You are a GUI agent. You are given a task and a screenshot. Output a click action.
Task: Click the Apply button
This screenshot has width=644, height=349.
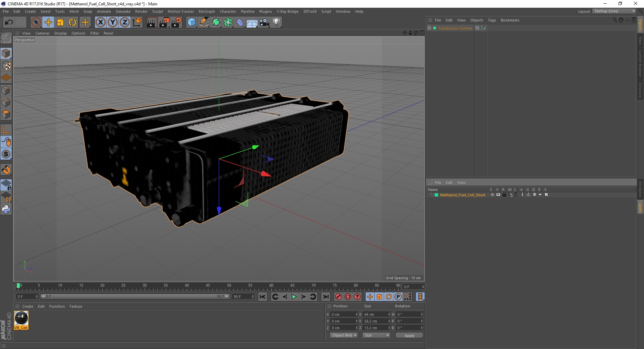click(x=409, y=335)
